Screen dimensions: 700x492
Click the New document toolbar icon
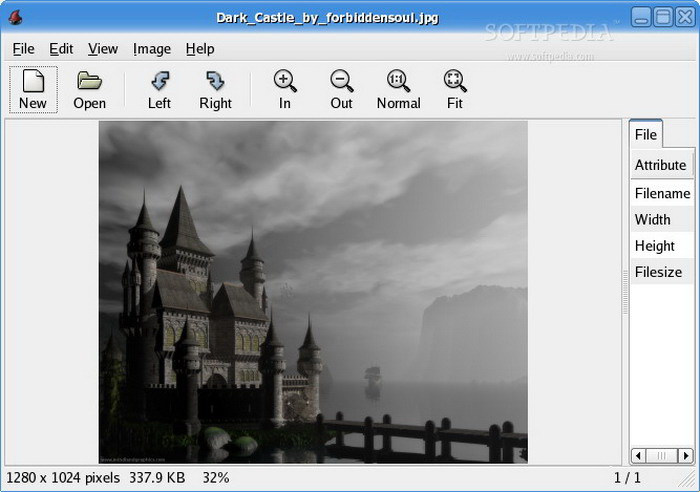point(33,89)
